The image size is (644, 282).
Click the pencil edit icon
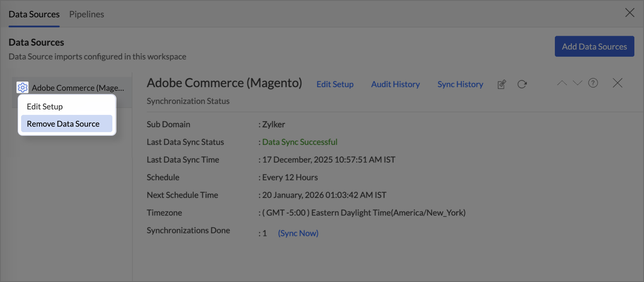click(x=501, y=84)
